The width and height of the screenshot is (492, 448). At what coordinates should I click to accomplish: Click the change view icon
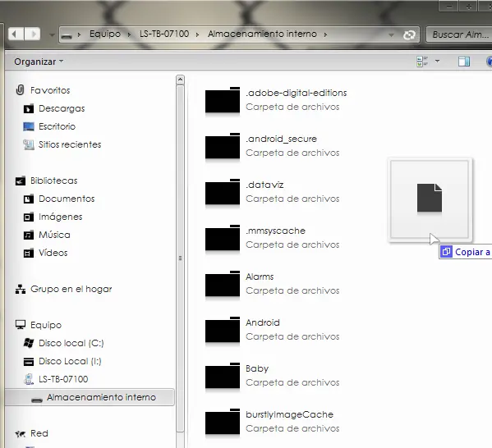[422, 62]
